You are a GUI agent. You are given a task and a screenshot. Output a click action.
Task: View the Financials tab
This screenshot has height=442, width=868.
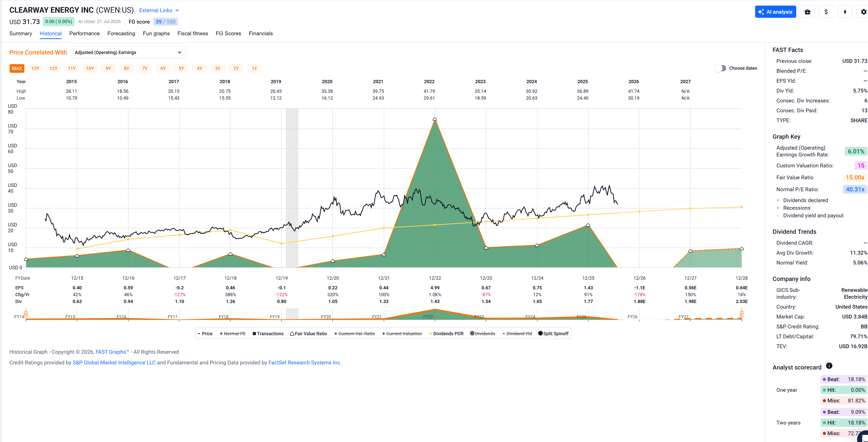pos(261,33)
